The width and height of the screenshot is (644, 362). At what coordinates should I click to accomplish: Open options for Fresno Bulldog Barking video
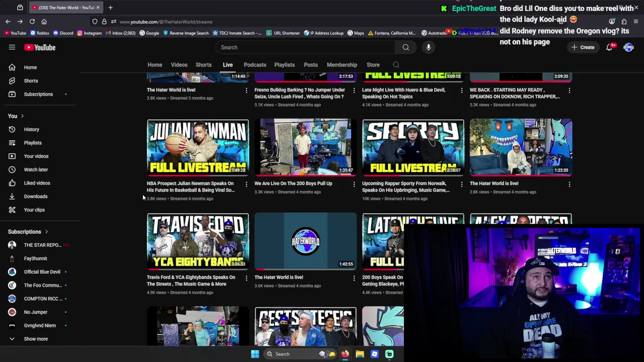click(x=354, y=90)
